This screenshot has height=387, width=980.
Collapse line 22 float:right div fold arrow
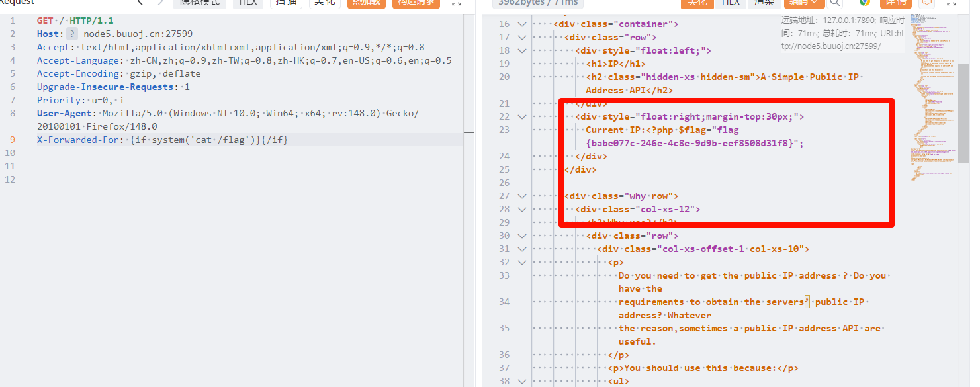click(522, 117)
